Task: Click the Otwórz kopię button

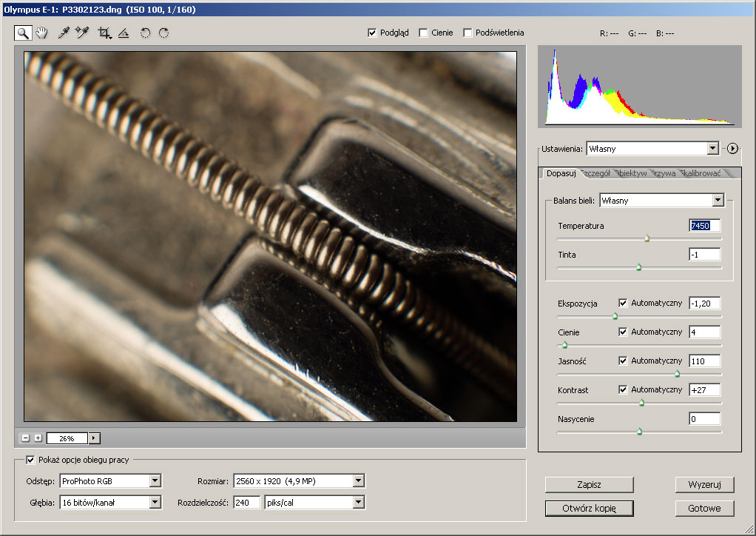Action: (x=589, y=509)
